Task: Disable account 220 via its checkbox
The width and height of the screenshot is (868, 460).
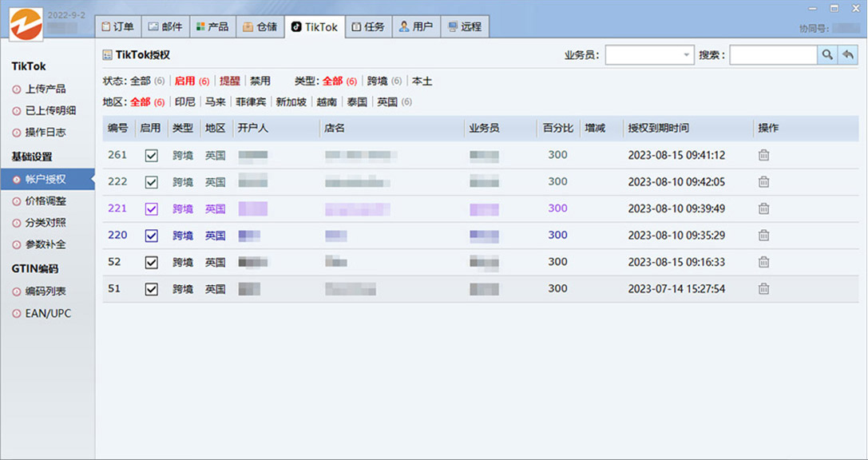Action: tap(151, 236)
